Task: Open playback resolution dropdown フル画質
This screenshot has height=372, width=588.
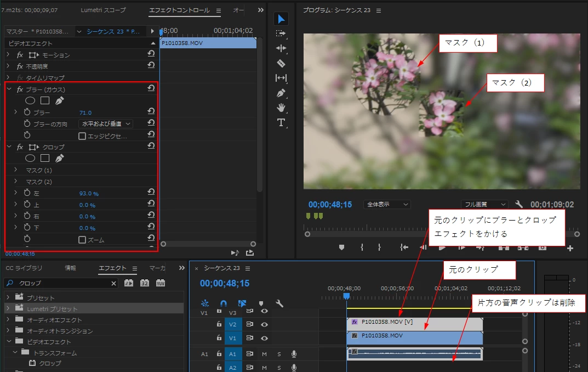Action: point(485,204)
